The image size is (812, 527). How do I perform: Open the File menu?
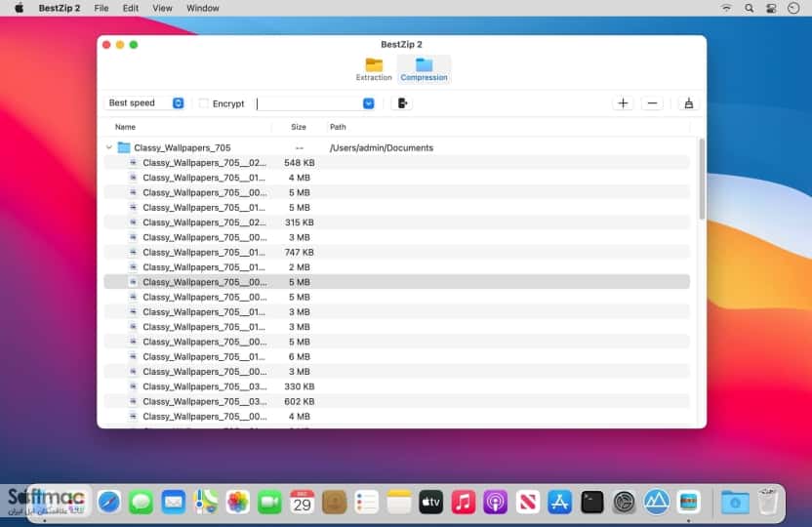click(x=101, y=8)
